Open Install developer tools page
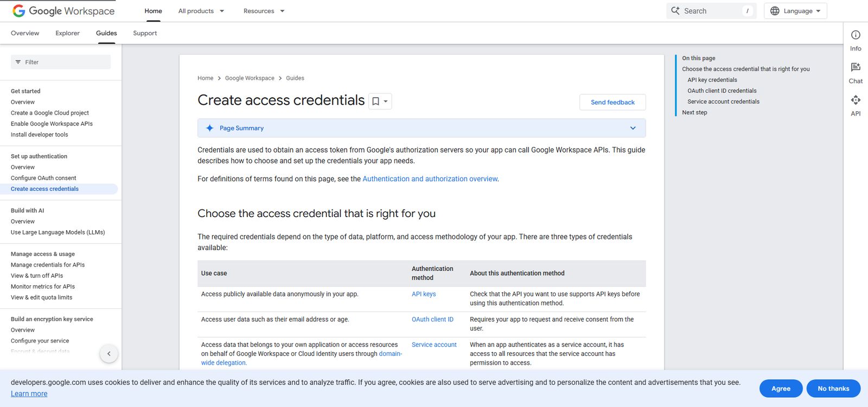The image size is (868, 407). click(40, 135)
